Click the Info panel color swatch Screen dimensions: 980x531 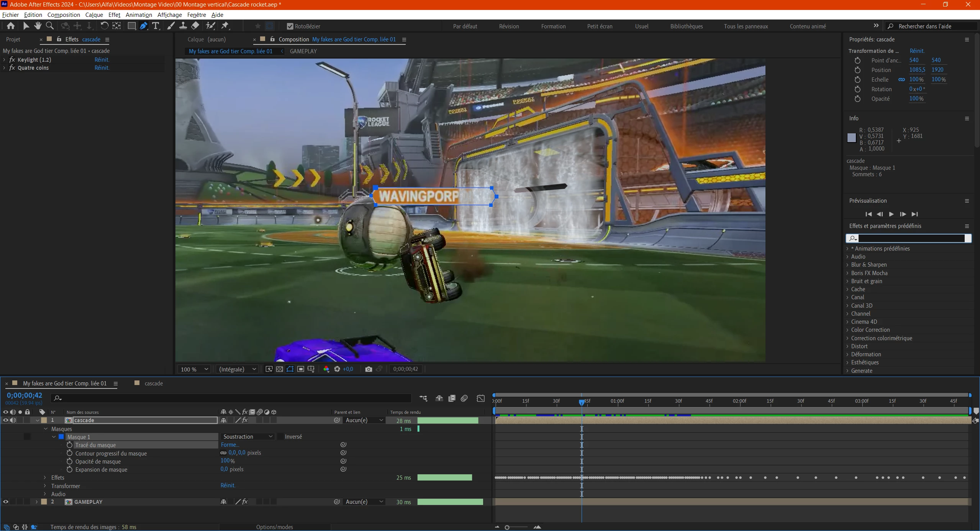pyautogui.click(x=851, y=138)
